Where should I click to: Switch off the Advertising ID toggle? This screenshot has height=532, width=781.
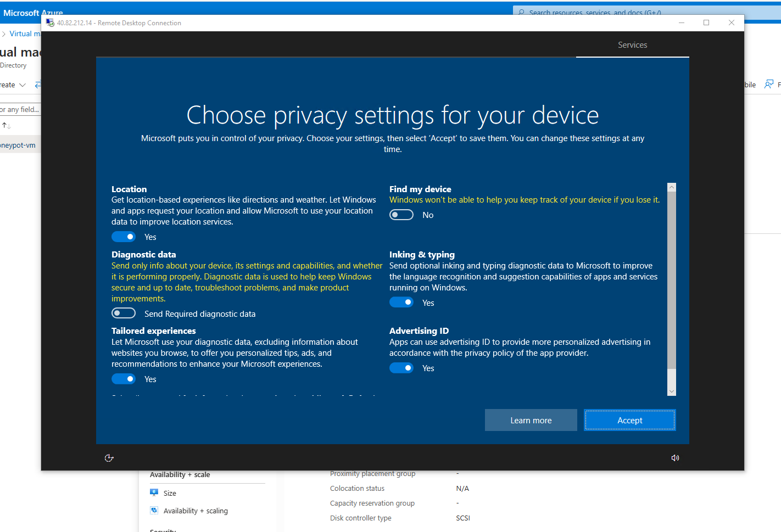click(x=401, y=368)
